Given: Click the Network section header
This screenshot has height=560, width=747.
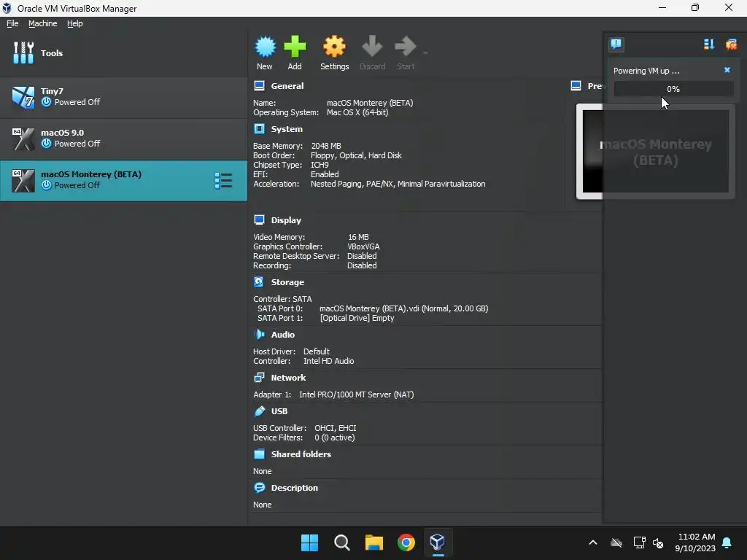Looking at the screenshot, I should coord(288,378).
